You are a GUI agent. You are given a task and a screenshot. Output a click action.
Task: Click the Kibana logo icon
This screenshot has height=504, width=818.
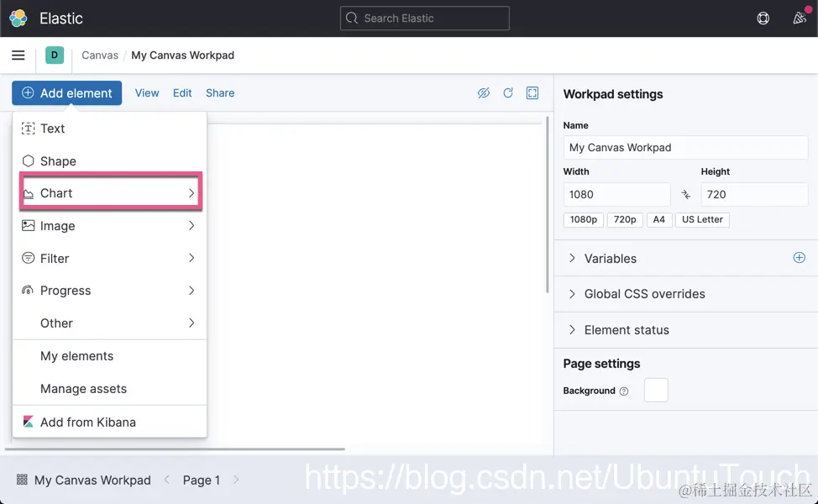click(x=29, y=422)
